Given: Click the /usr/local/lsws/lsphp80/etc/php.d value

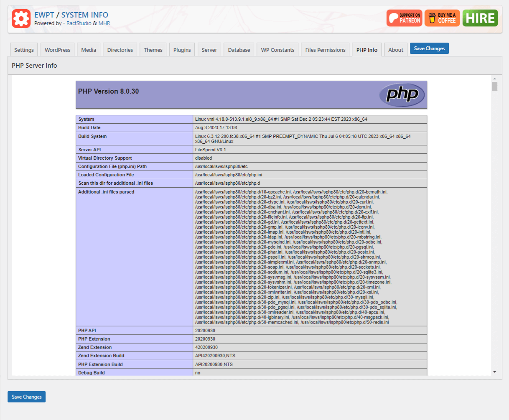Looking at the screenshot, I should (227, 183).
